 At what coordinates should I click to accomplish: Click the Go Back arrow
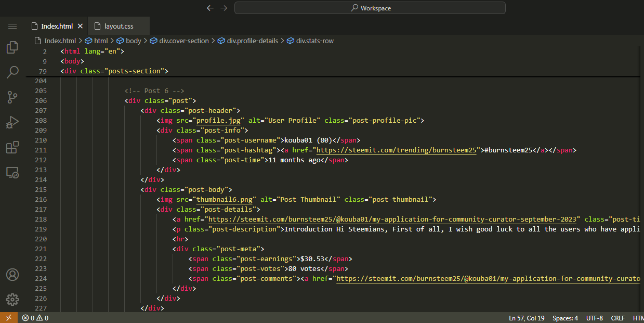[x=210, y=8]
